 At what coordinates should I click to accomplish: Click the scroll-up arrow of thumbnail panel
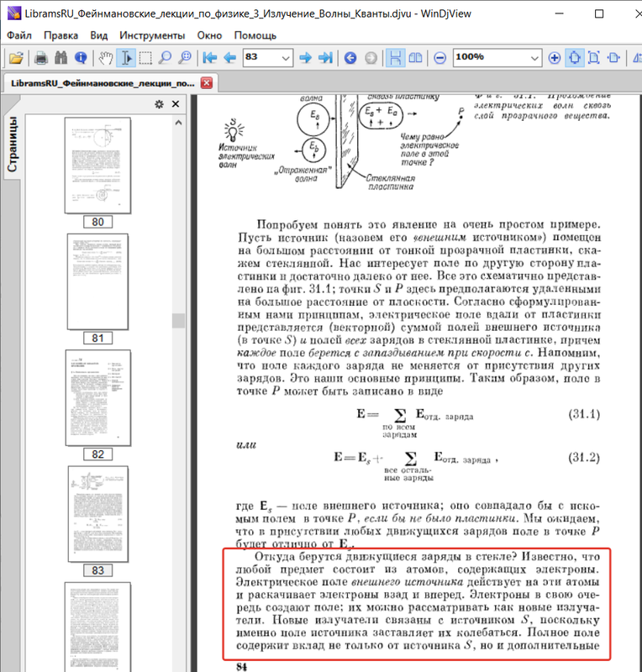click(x=178, y=123)
